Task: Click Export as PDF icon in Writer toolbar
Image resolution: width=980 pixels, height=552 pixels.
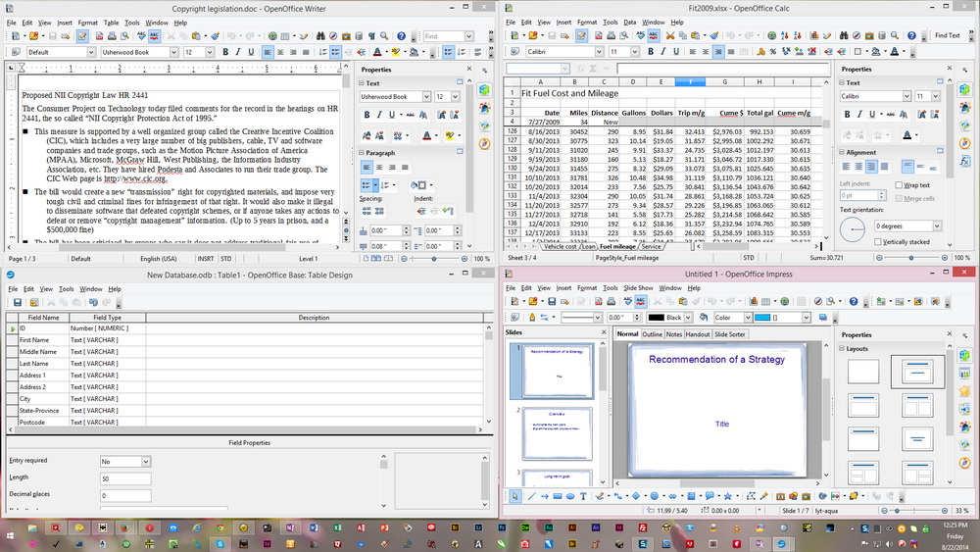Action: pos(99,36)
